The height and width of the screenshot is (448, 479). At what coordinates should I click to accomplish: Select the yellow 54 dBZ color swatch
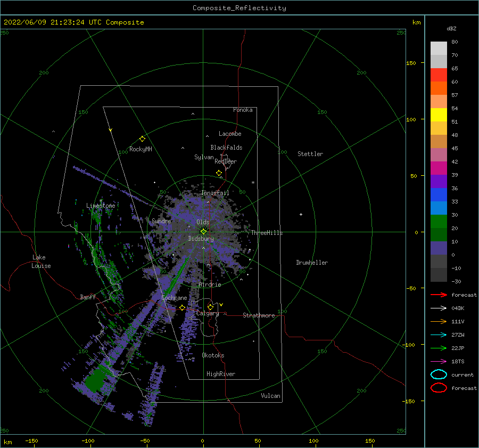tap(439, 115)
